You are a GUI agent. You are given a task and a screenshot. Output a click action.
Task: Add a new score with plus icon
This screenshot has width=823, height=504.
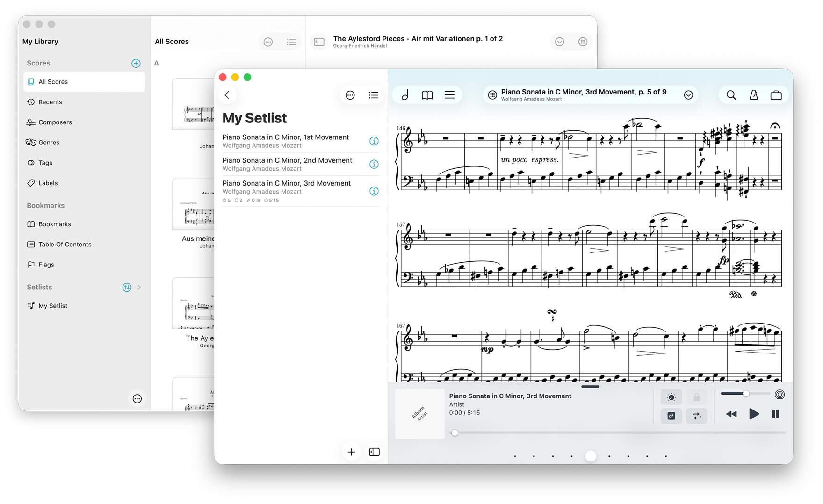coord(136,63)
